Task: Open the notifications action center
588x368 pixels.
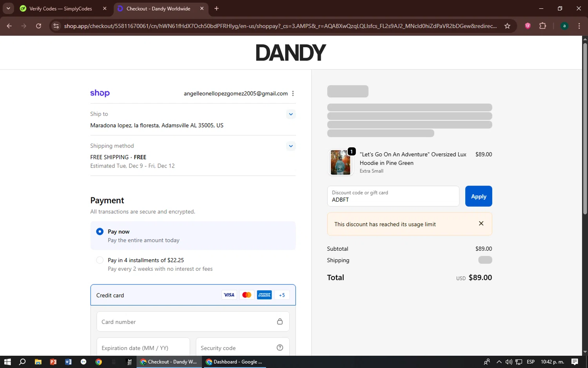Action: (575, 362)
